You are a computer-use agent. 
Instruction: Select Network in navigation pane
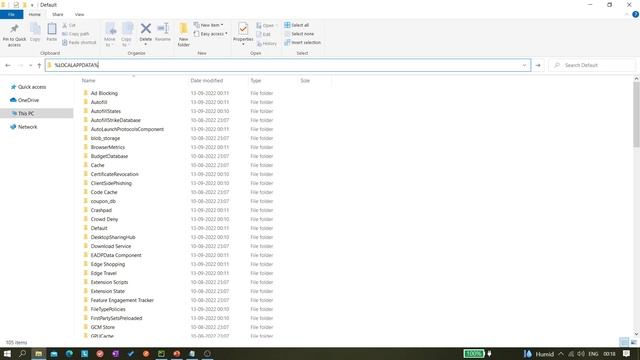coord(27,127)
